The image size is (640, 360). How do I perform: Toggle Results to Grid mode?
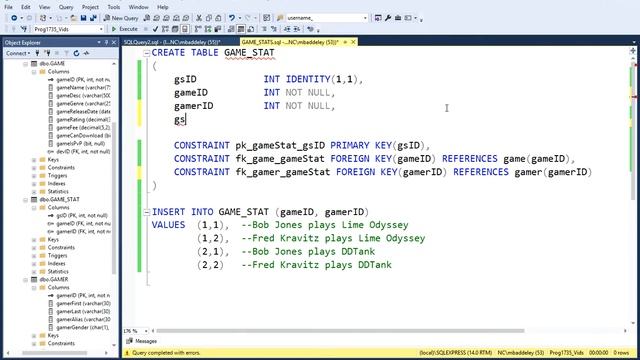(241, 29)
